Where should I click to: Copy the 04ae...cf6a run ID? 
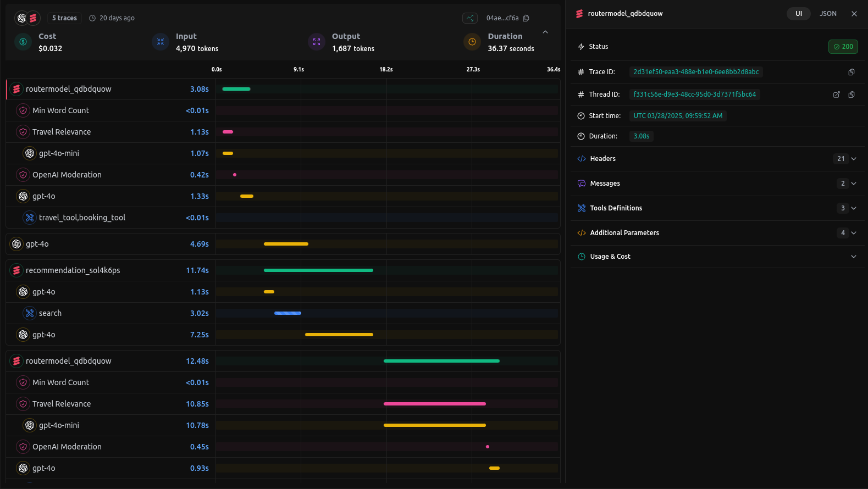click(526, 18)
